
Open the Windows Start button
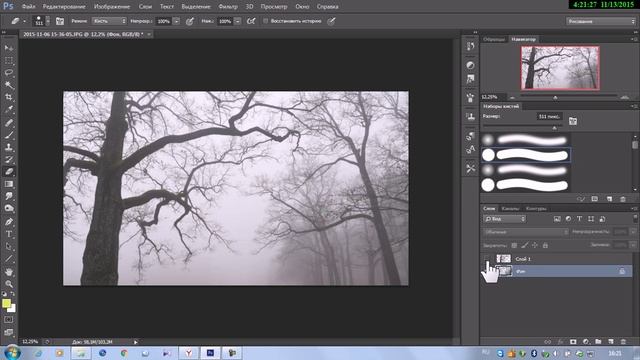12,353
